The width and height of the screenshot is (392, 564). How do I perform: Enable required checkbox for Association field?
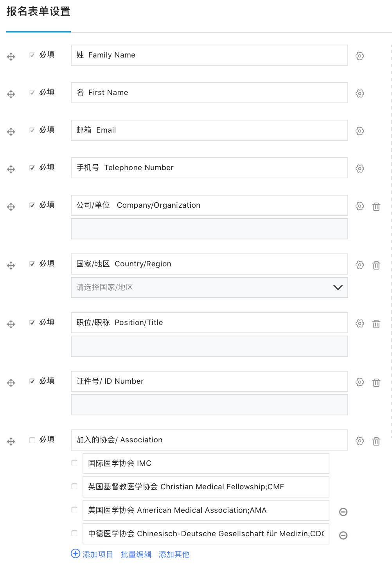pos(32,440)
